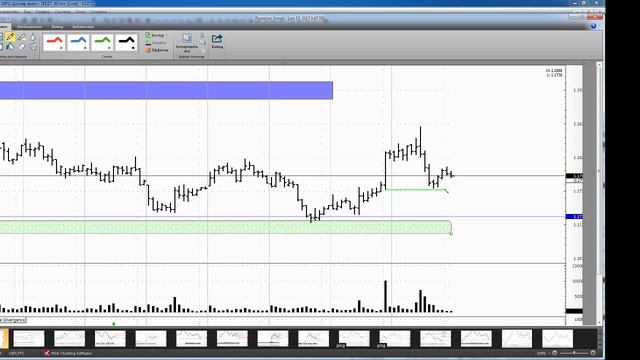Click the vertical scrollbar of the canvas
Image resolution: width=640 pixels, height=360 pixels.
[x=599, y=194]
